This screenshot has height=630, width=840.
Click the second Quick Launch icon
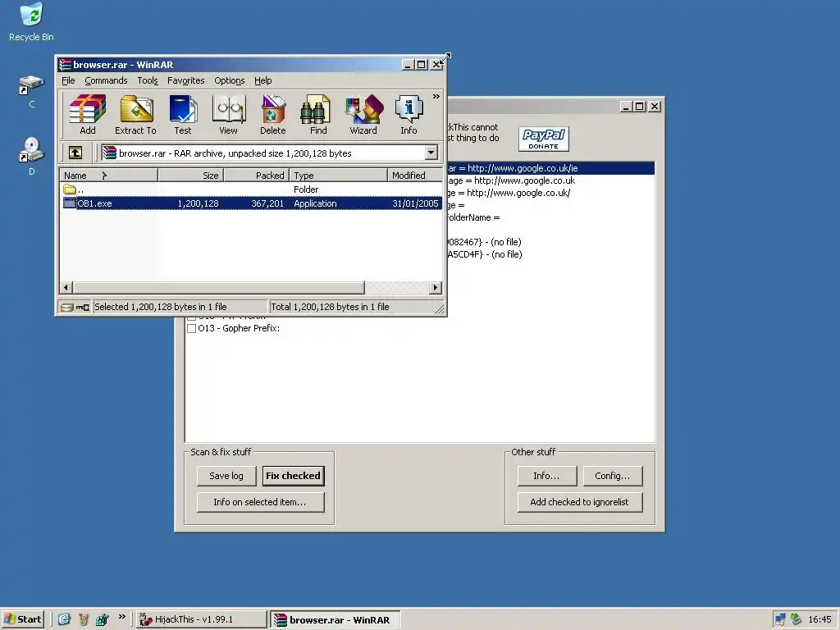[x=84, y=619]
